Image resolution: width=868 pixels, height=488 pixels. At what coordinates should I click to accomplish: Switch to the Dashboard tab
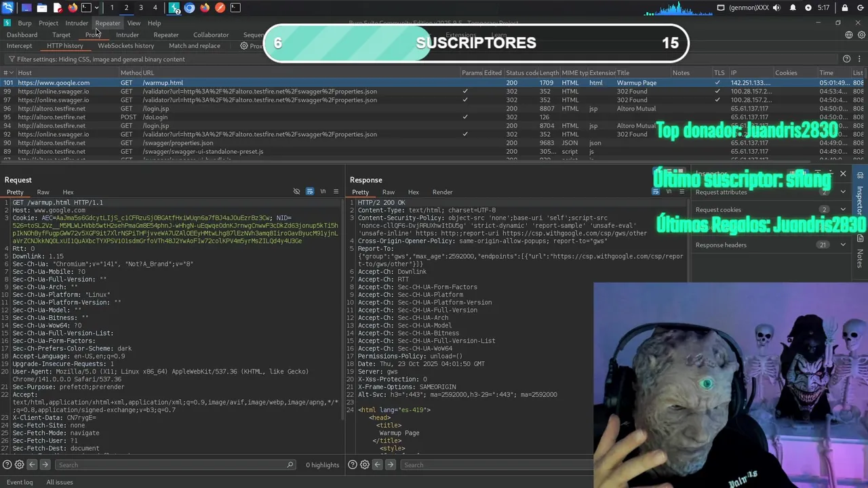[22, 35]
